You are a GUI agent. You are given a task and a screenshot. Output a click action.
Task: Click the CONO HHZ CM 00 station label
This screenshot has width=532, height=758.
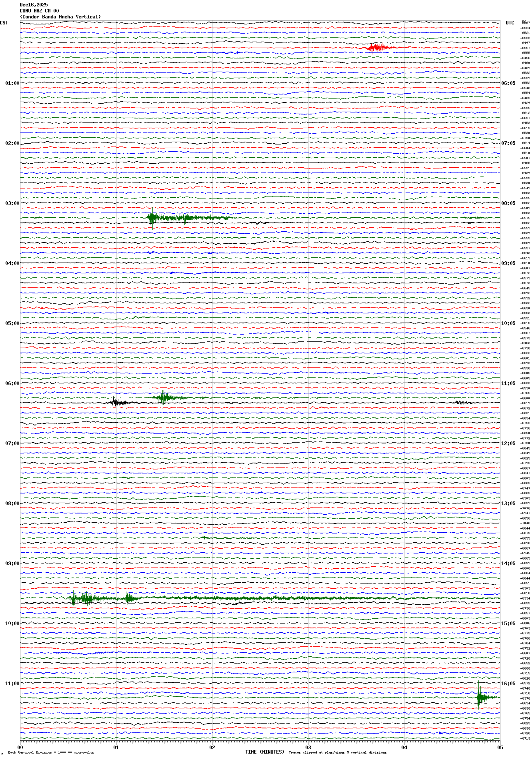coord(39,11)
